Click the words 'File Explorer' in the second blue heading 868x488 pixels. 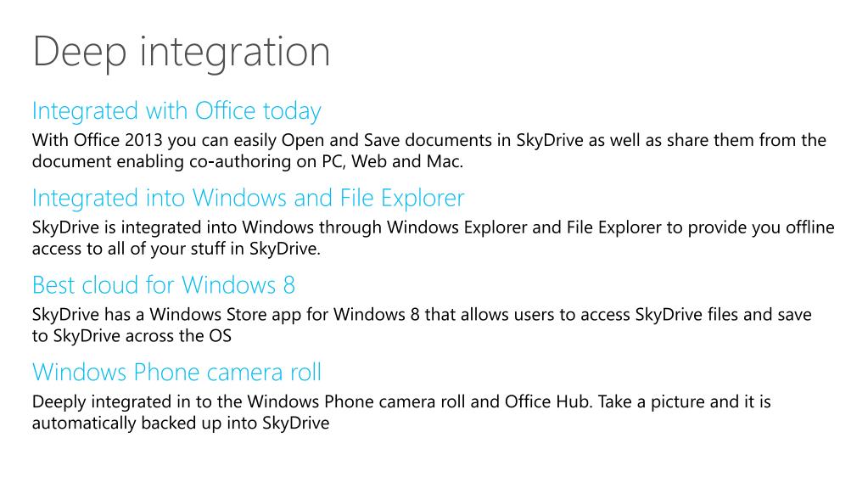402,198
